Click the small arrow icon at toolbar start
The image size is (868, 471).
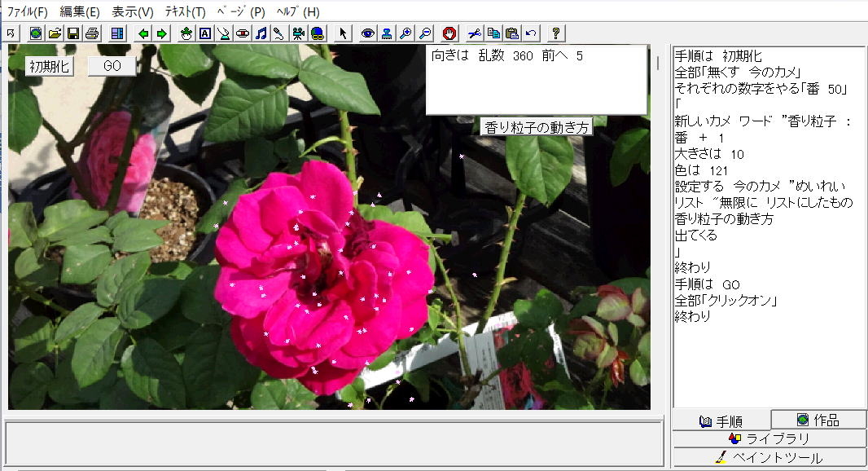[11, 33]
